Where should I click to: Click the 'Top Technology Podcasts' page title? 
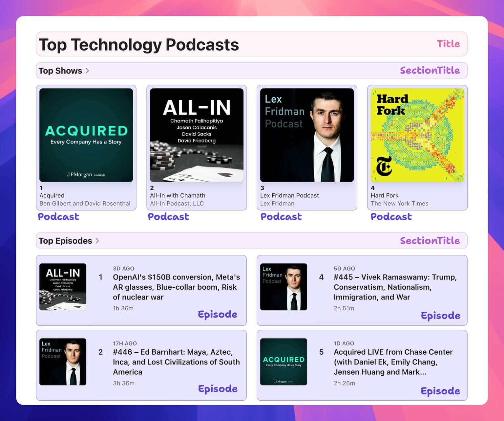point(139,45)
